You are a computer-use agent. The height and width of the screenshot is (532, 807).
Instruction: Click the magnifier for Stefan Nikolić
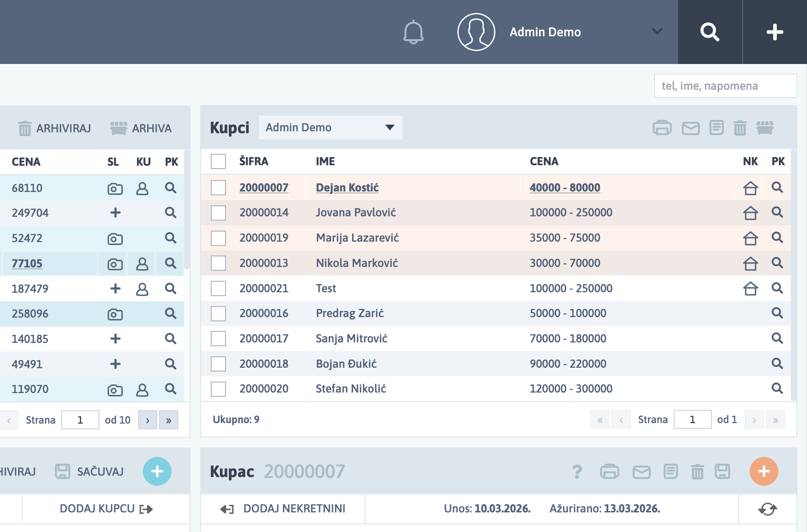777,388
